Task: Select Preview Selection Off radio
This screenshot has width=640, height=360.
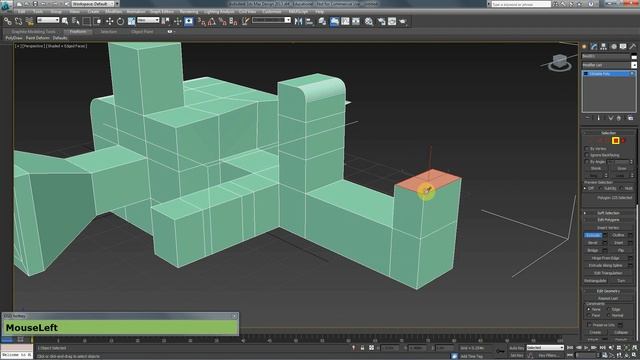Action: coord(586,188)
